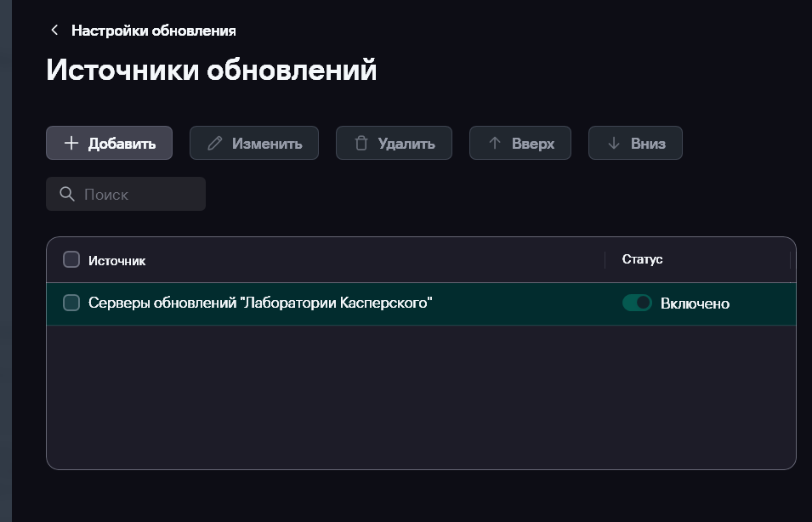Image resolution: width=812 pixels, height=522 pixels.
Task: Click the column divider right of Статус header
Action: pos(790,260)
